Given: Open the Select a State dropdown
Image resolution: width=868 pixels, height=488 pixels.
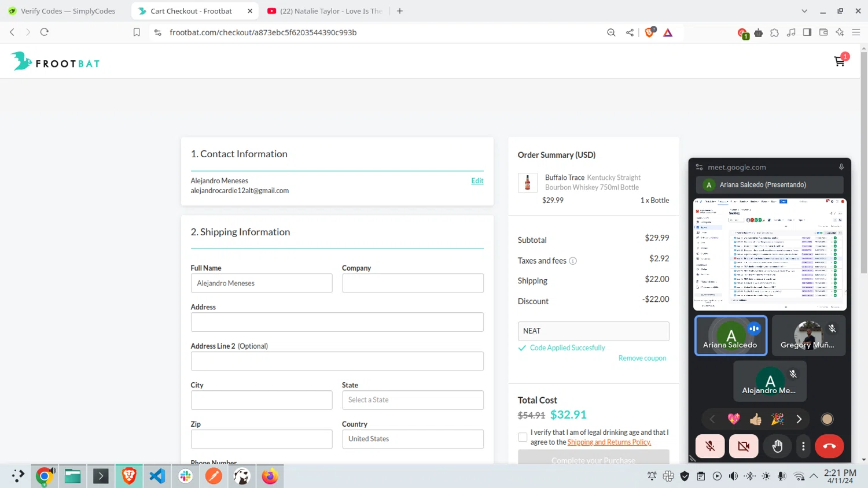Looking at the screenshot, I should [413, 400].
